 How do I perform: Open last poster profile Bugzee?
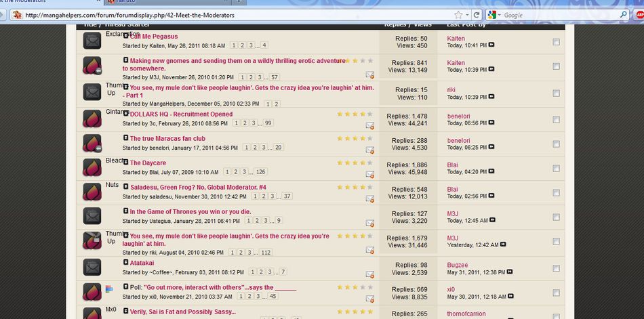point(458,265)
